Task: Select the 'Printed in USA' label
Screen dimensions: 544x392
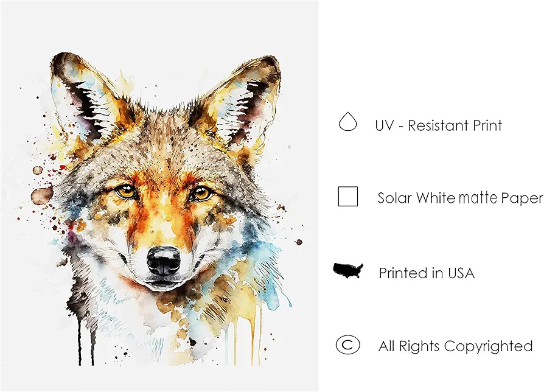Action: click(x=427, y=273)
